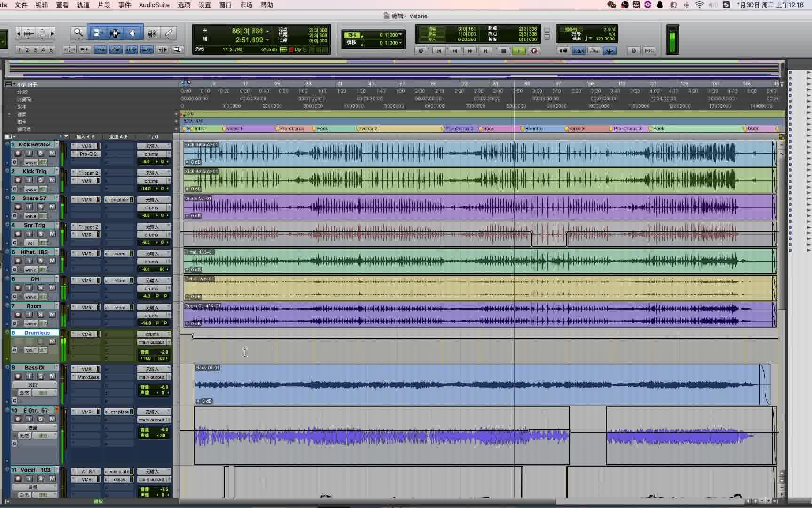Click the horizontal zoom out arrow
The image size is (812, 508).
(x=18, y=33)
